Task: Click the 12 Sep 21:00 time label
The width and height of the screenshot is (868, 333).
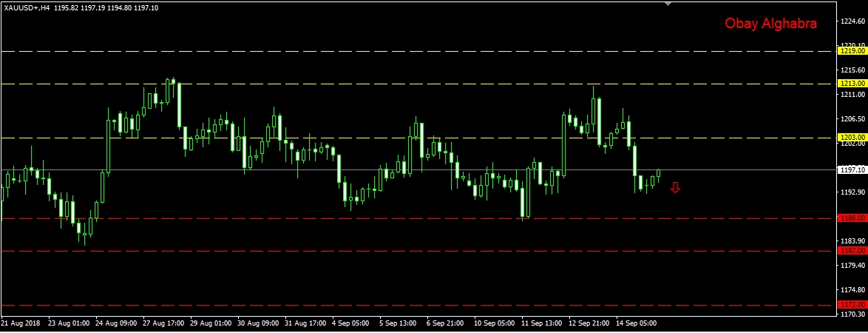Action: [589, 323]
